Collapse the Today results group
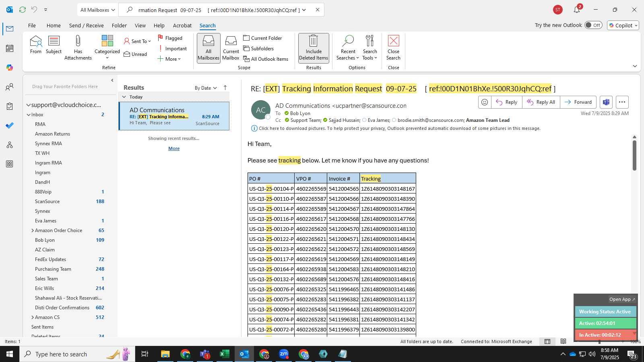Screen dimensions: 644x362 point(124,97)
